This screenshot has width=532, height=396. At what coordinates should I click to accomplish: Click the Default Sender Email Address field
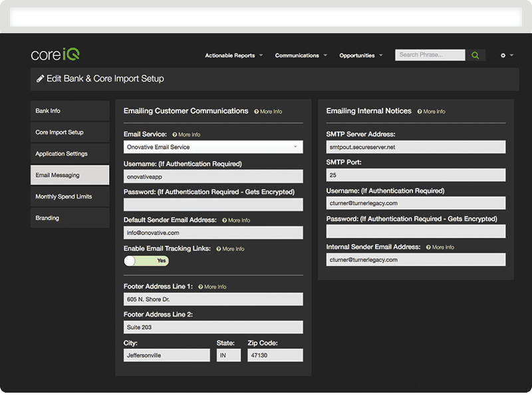coord(213,233)
